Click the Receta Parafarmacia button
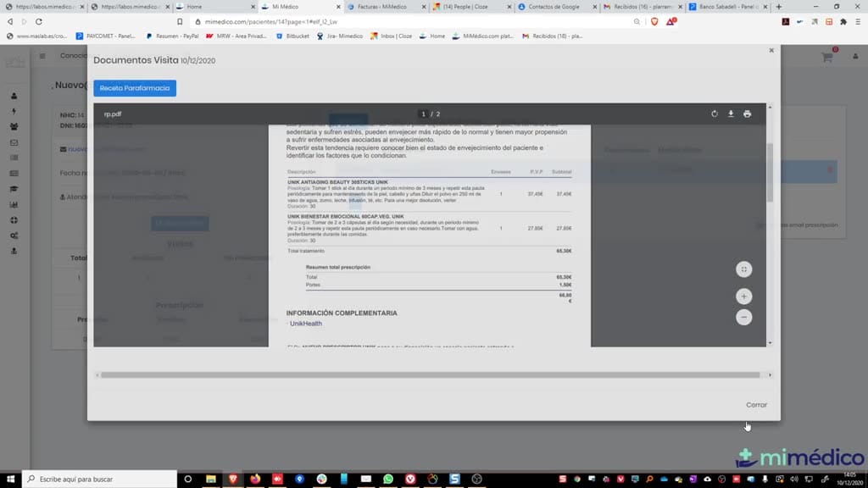 point(135,88)
